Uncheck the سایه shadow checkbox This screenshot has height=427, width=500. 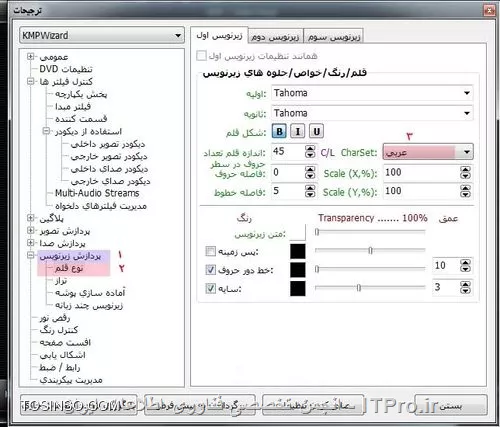210,288
